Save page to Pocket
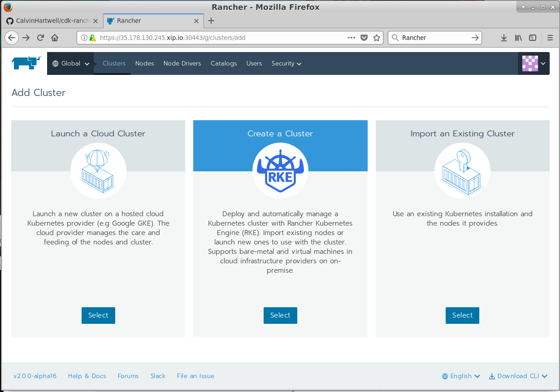Screen dimensions: 560x392 [364, 38]
